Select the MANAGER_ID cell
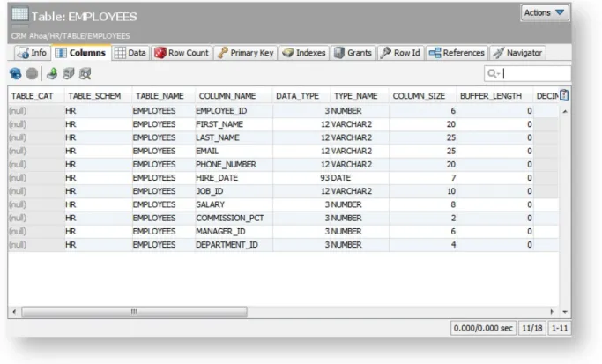 tap(234, 232)
